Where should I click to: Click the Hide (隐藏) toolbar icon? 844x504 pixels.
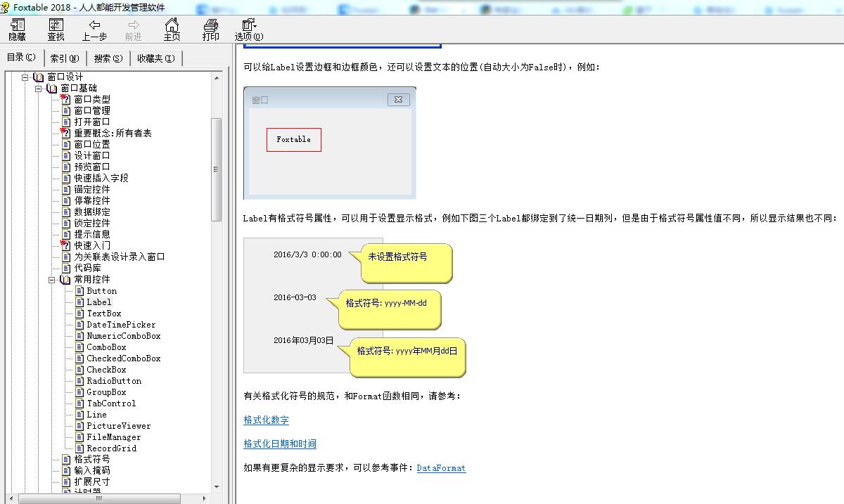[x=18, y=25]
